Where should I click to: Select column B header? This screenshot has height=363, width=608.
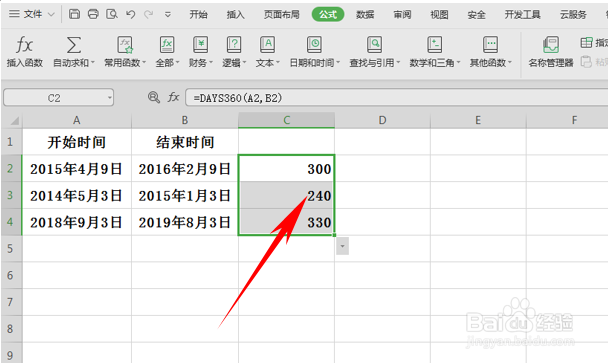pos(185,121)
